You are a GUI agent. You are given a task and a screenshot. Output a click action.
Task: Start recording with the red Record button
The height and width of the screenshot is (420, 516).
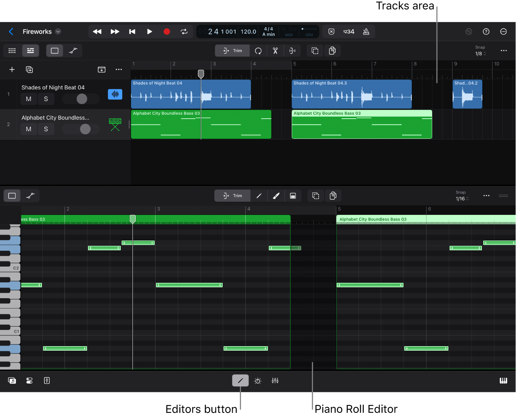click(167, 32)
